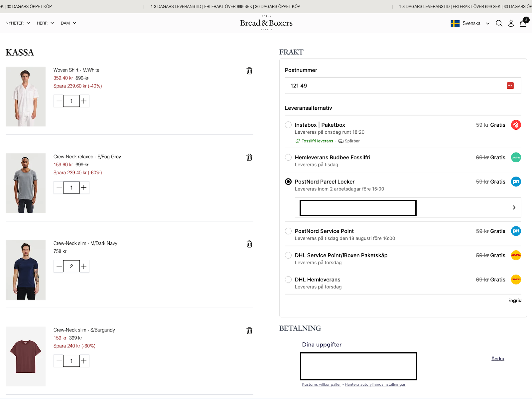Screen dimensions: 532x399
Task: Increase Crew-Neck relaxed quantity with plus
Action: click(84, 188)
